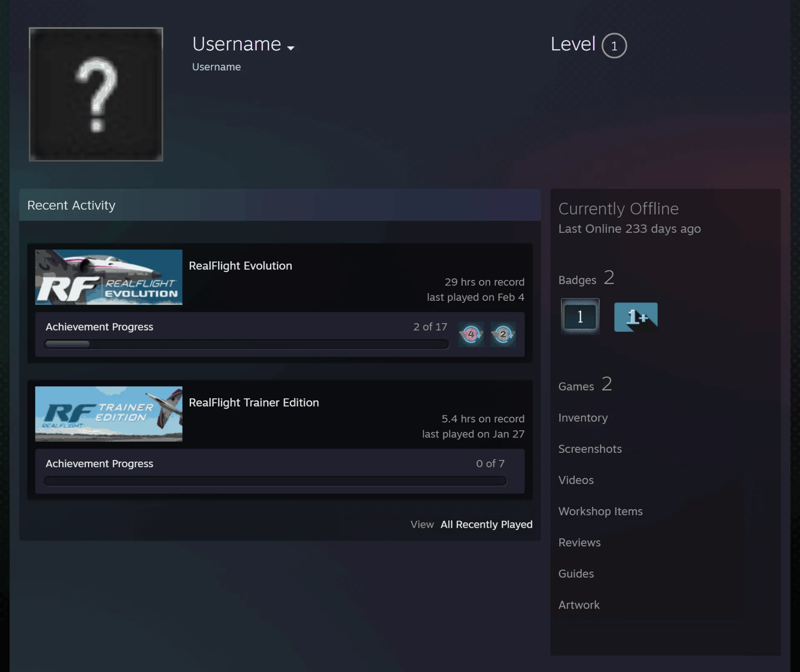The image size is (800, 672).
Task: Select the Level 1 badge icon
Action: point(580,317)
